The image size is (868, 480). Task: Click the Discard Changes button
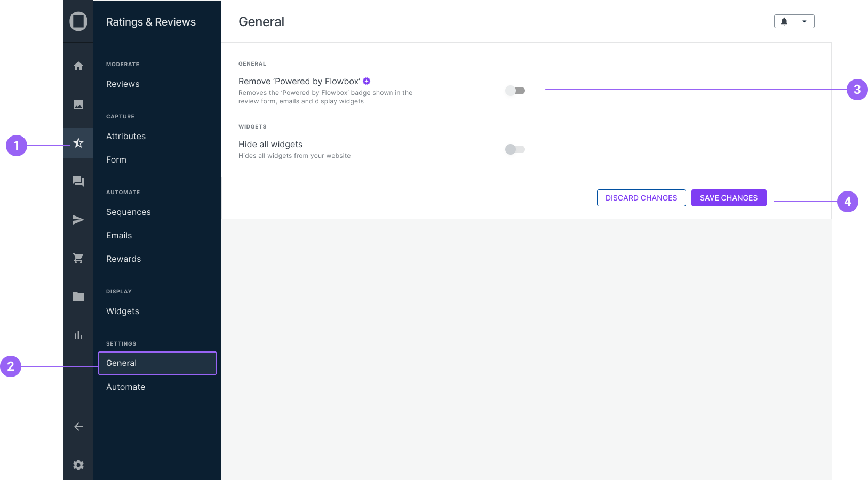641,198
